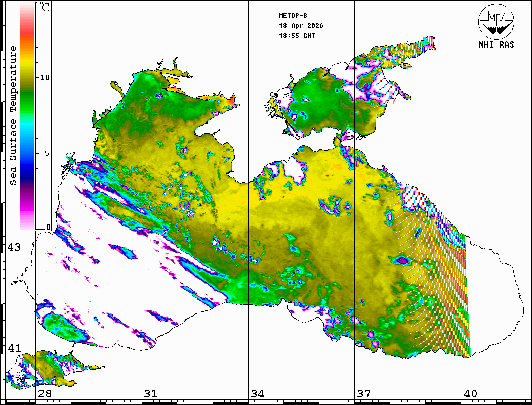Click the 18:55 GMT timestamp
Screen dimensions: 532x405
[297, 36]
